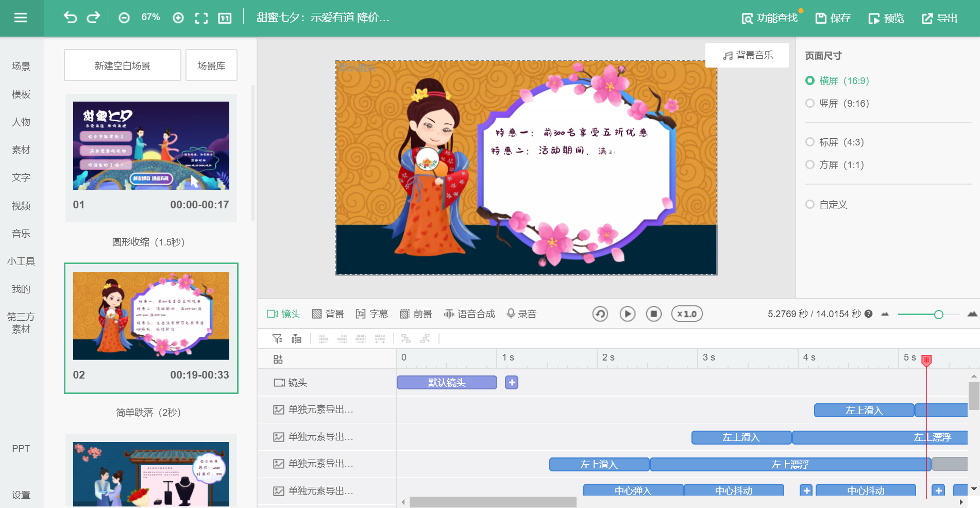Play the timeline
The image size is (980, 508).
tap(627, 314)
